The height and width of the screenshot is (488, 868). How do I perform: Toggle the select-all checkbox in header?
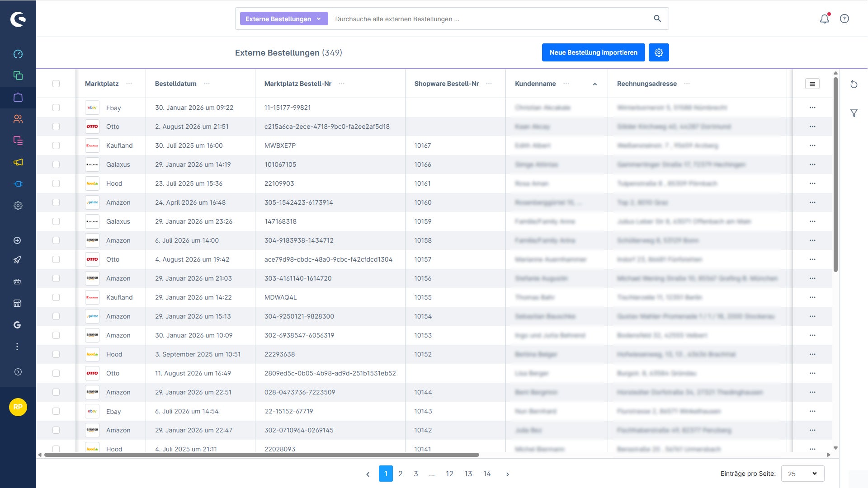56,84
